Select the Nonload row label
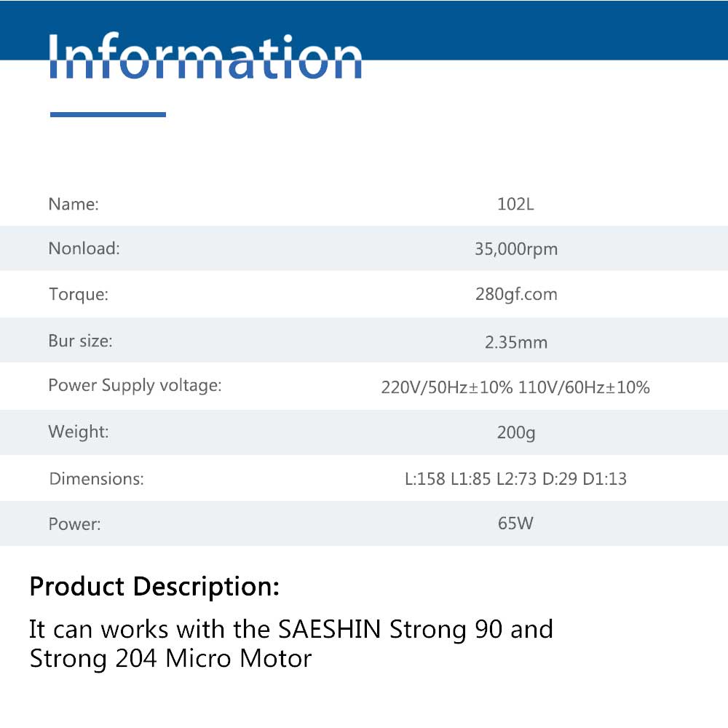728x728 pixels. [x=84, y=249]
